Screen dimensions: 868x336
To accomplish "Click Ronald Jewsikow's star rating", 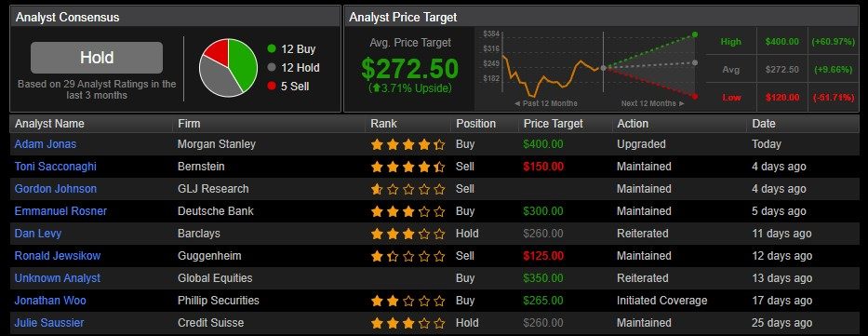I will 408,256.
